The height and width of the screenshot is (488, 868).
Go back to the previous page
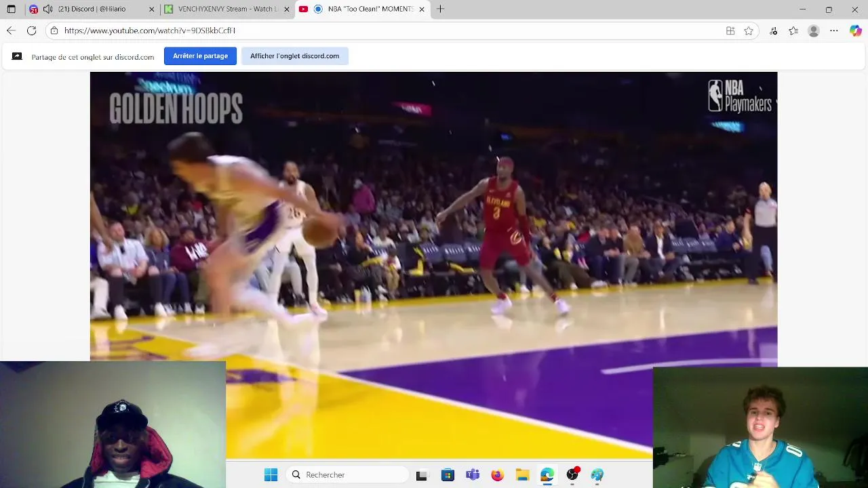pos(11,30)
